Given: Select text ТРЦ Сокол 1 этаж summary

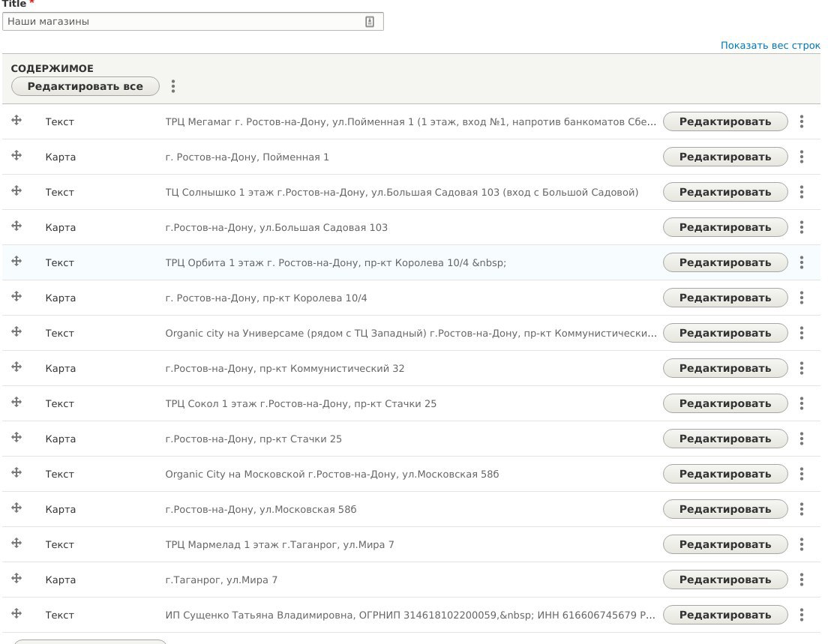Looking at the screenshot, I should pos(301,404).
